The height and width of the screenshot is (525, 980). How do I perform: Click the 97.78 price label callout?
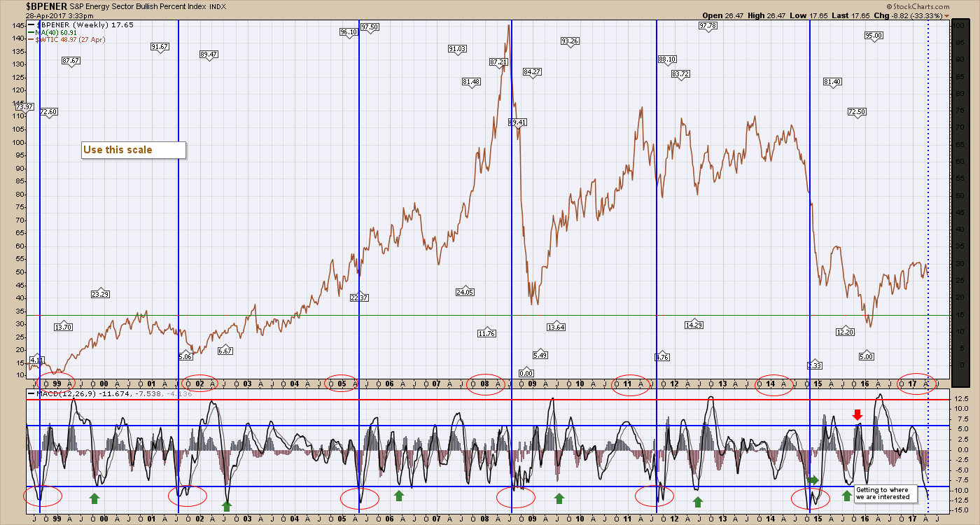708,26
